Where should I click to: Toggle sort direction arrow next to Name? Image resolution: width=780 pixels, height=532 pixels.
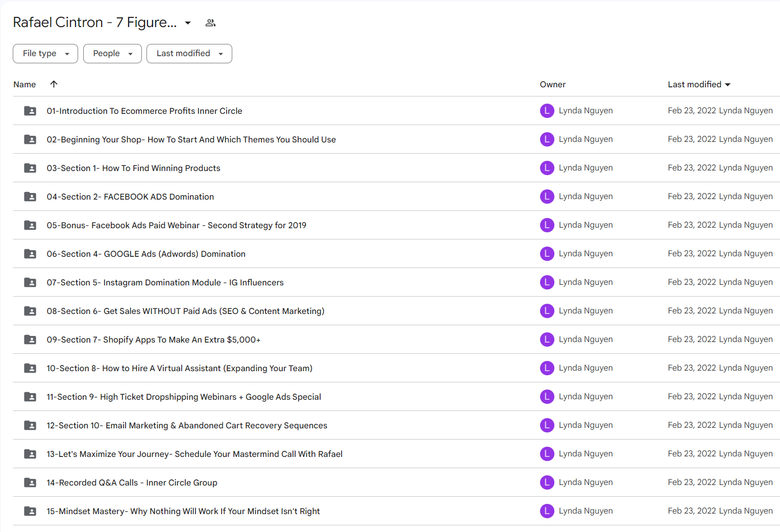(54, 84)
